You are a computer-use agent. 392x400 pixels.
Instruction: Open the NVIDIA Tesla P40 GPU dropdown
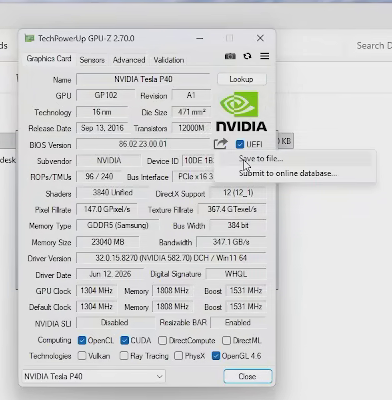pos(94,376)
